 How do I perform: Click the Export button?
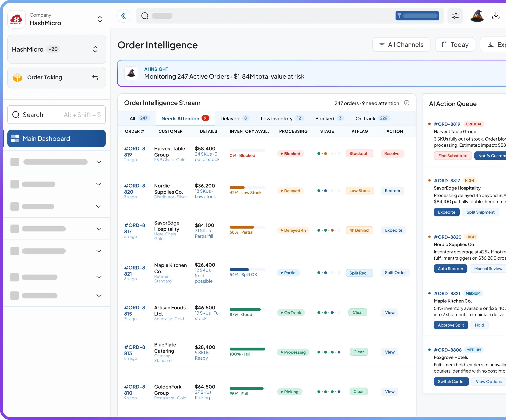coord(493,45)
